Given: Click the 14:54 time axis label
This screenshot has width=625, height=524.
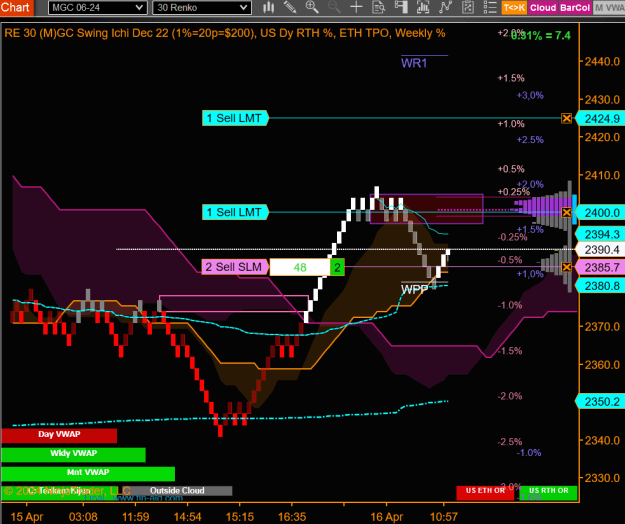Looking at the screenshot, I should [x=187, y=517].
